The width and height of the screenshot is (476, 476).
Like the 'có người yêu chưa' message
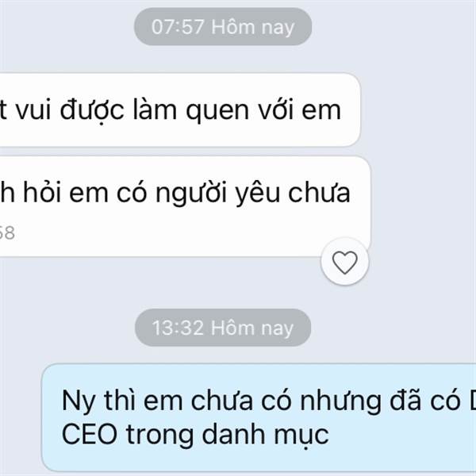point(344,262)
